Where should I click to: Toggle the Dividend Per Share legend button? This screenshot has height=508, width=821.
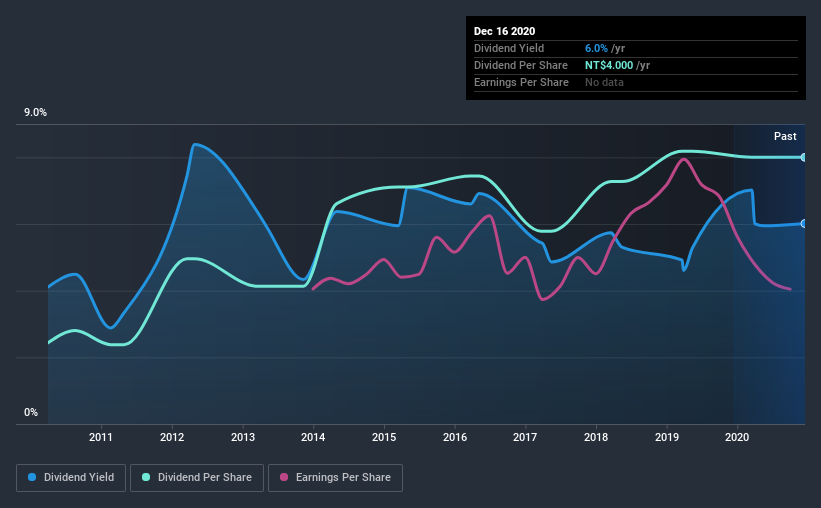(x=197, y=478)
